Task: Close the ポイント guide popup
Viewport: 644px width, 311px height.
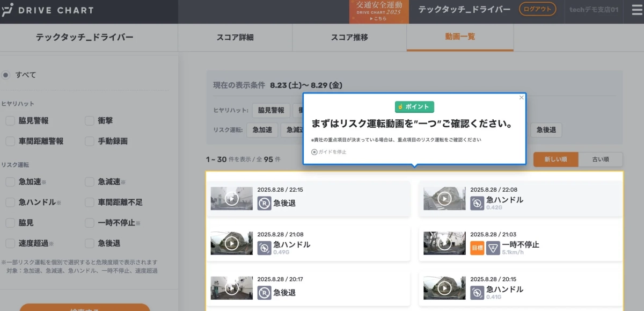Action: [521, 97]
